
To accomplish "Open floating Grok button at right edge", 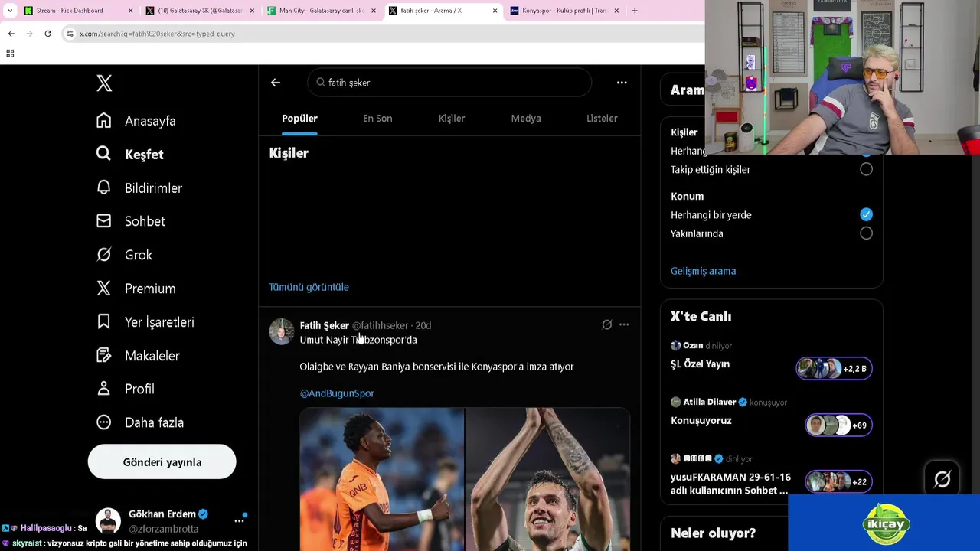I will [x=942, y=479].
